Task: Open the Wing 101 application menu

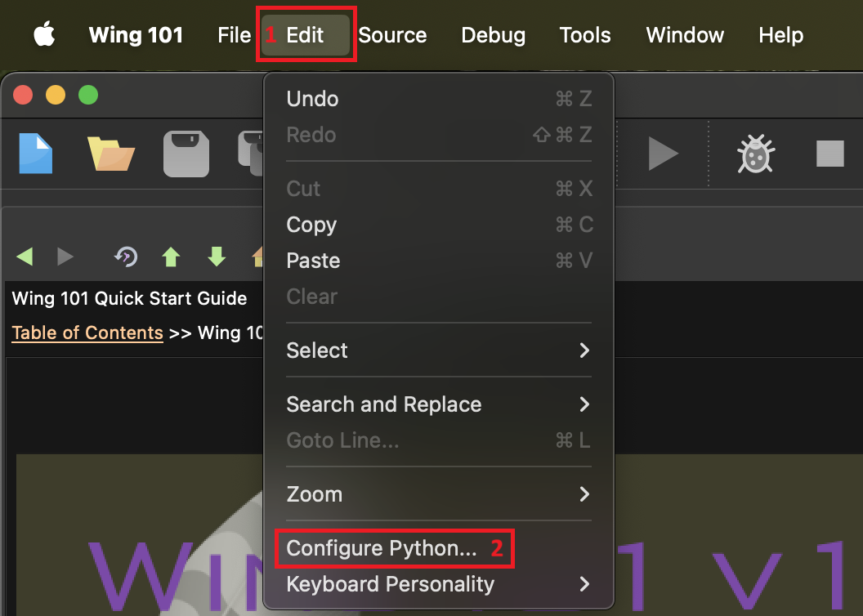Action: (136, 35)
